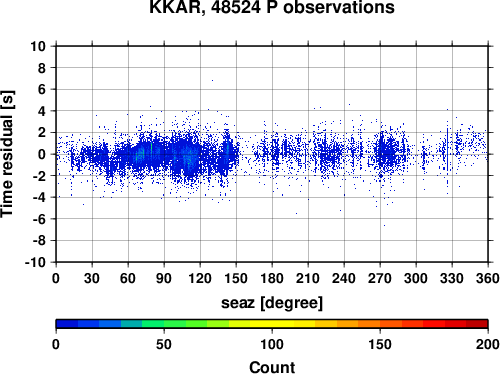Image resolution: width=500 pixels, height=374 pixels.
Task: Select the dark red end of the colorbar
Action: (x=477, y=324)
